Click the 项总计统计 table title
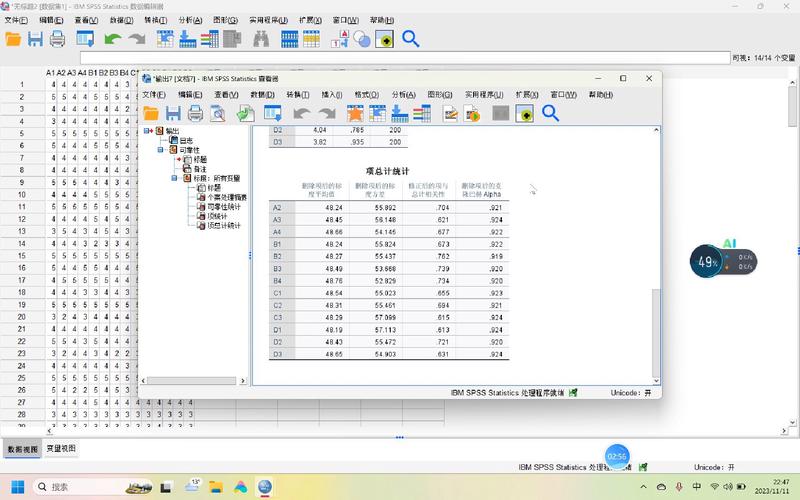 (388, 171)
